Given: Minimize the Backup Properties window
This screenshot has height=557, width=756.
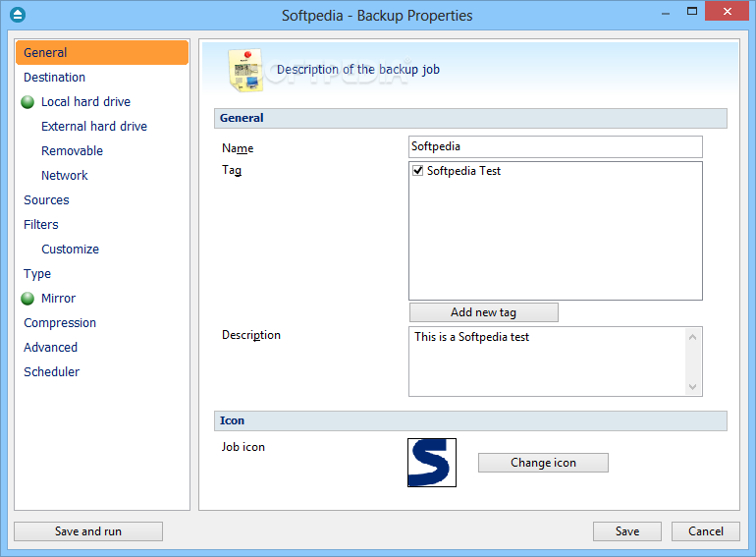Looking at the screenshot, I should 666,13.
